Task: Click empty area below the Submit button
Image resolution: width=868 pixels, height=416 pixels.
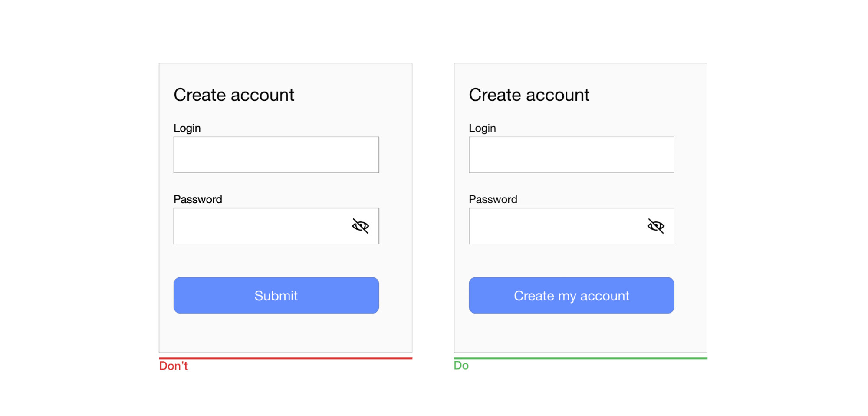Action: 276,333
